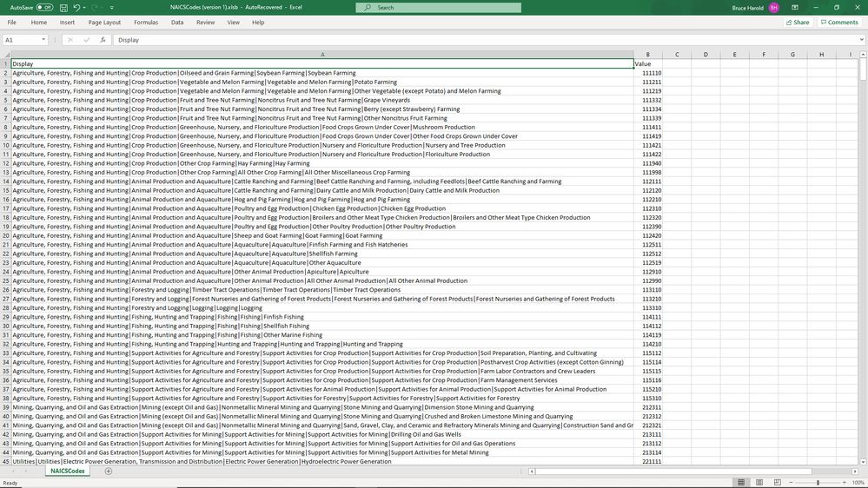
Task: Click the Share button
Action: (798, 23)
